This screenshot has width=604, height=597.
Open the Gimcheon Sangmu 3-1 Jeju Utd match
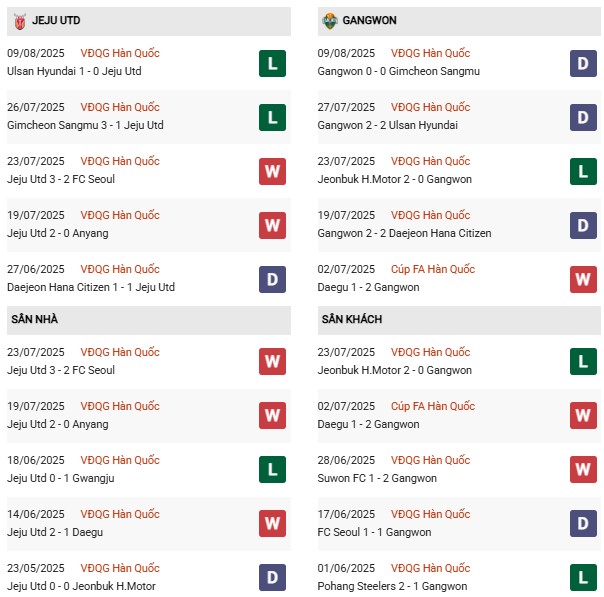[85, 125]
